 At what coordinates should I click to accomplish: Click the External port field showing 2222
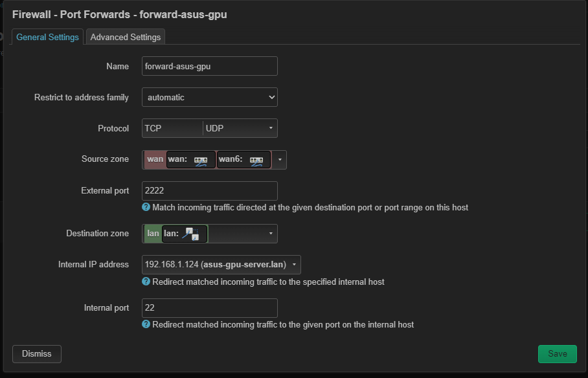210,190
